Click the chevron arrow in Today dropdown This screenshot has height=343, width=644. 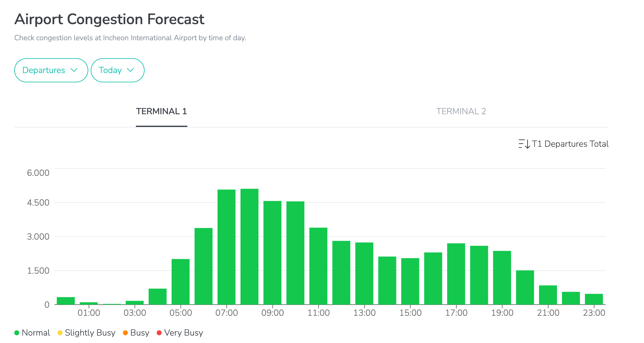click(x=130, y=70)
